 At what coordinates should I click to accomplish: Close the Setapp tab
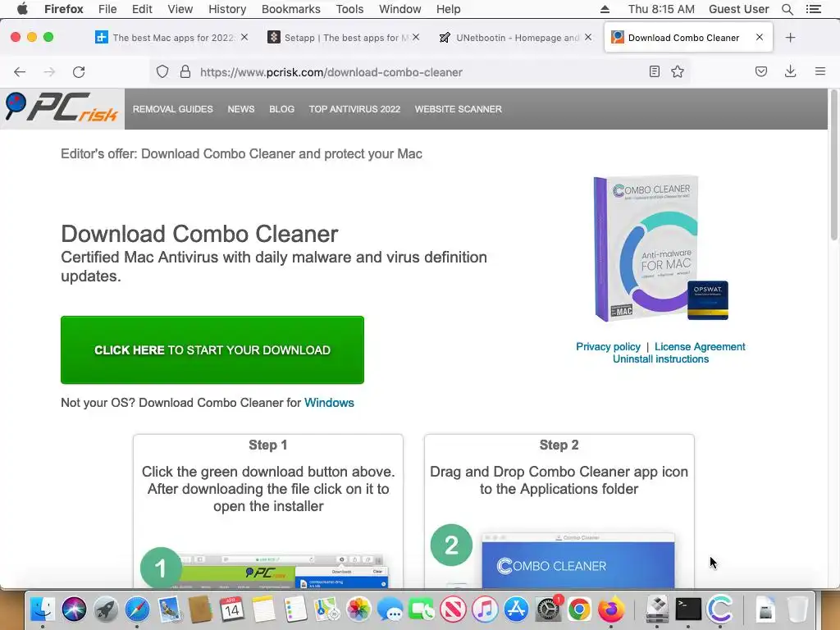coord(416,37)
